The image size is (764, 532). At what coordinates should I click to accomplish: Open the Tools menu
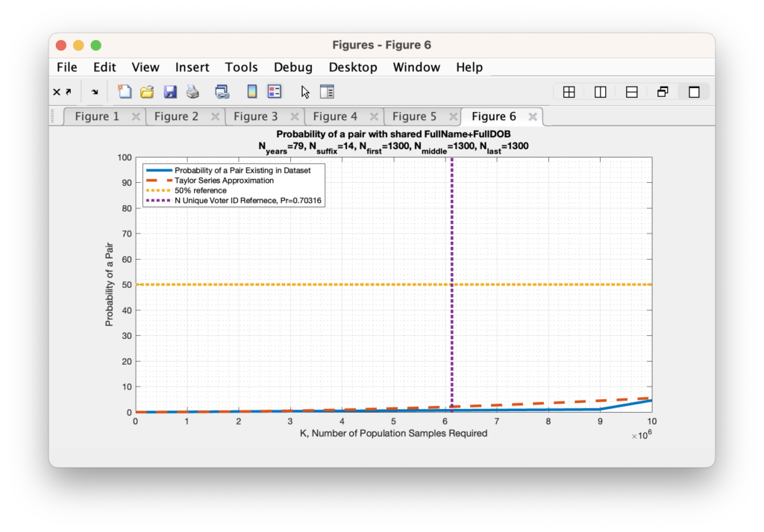click(241, 67)
